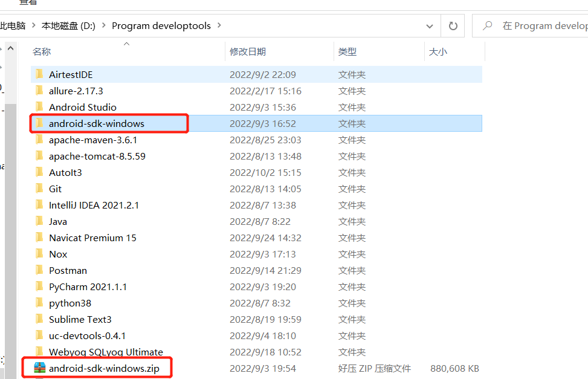Select the AirtestIDE folder name
This screenshot has height=379, width=588.
71,74
